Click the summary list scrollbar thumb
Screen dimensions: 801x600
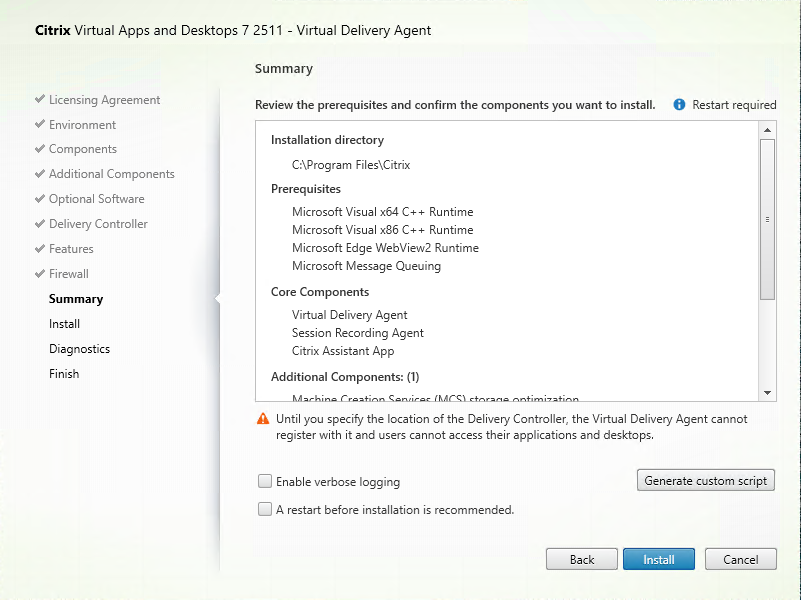pos(768,218)
